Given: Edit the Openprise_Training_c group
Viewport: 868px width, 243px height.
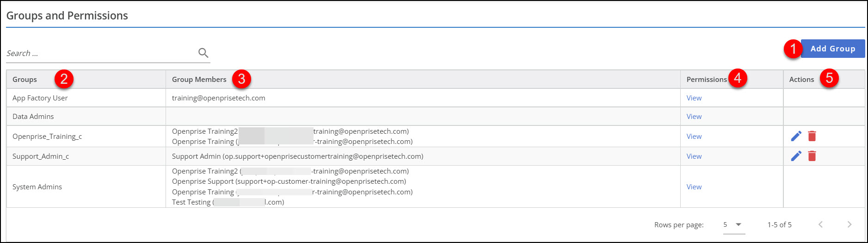Looking at the screenshot, I should 796,136.
